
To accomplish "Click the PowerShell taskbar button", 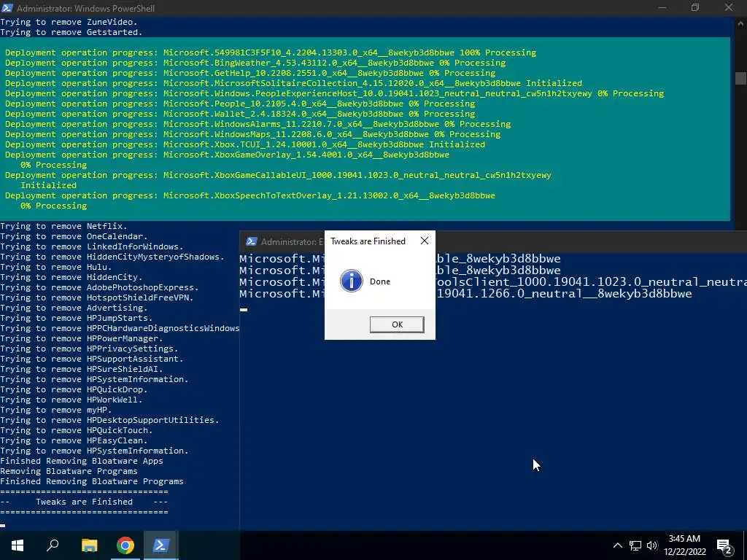I will coord(160,545).
